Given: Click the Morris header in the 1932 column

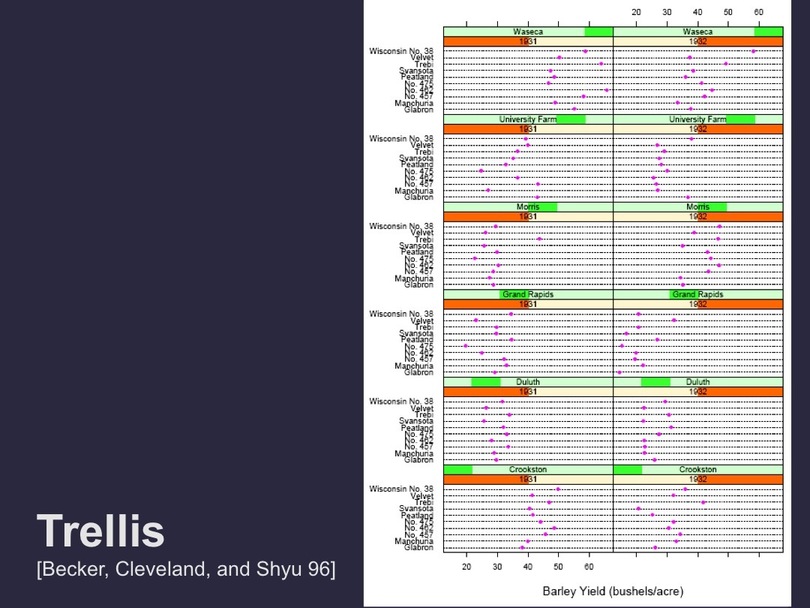Looking at the screenshot, I should (698, 207).
